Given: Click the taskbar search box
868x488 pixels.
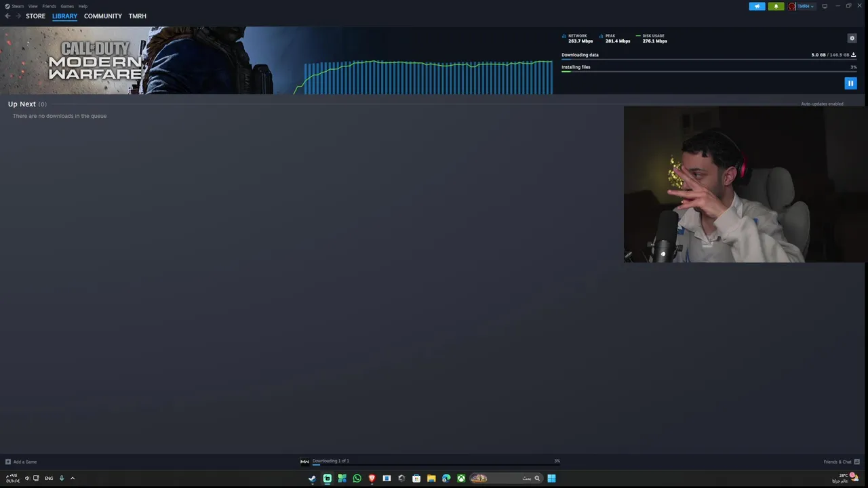Looking at the screenshot, I should [507, 479].
